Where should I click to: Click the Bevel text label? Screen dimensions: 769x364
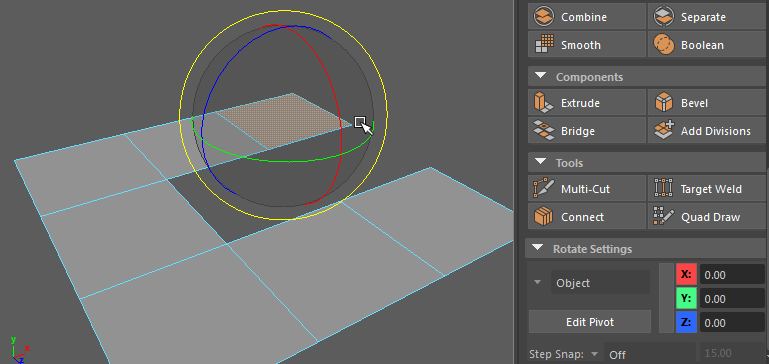point(694,104)
